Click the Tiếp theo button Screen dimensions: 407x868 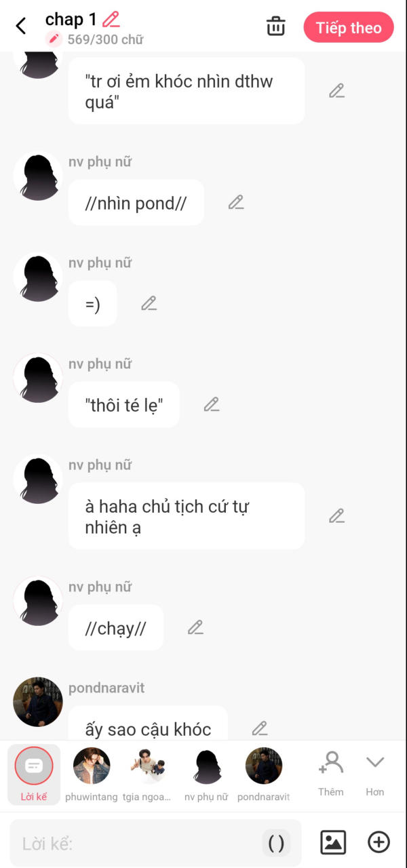tap(349, 28)
